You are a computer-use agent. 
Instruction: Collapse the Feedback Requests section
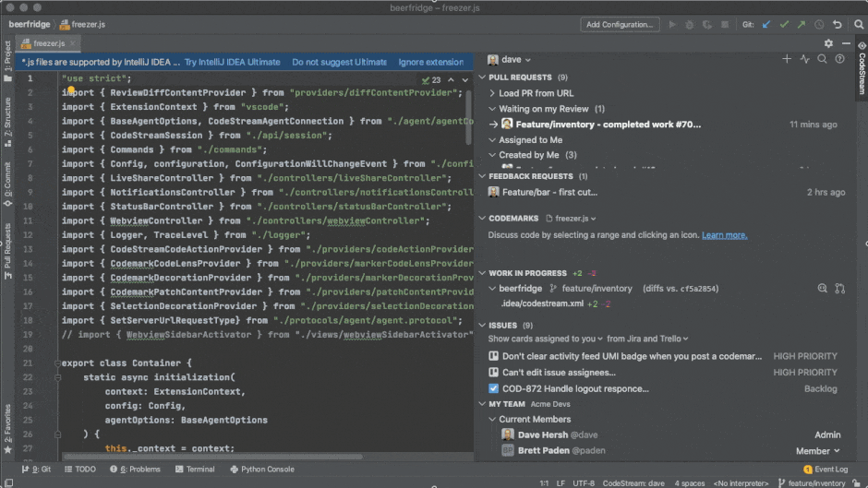click(x=482, y=176)
